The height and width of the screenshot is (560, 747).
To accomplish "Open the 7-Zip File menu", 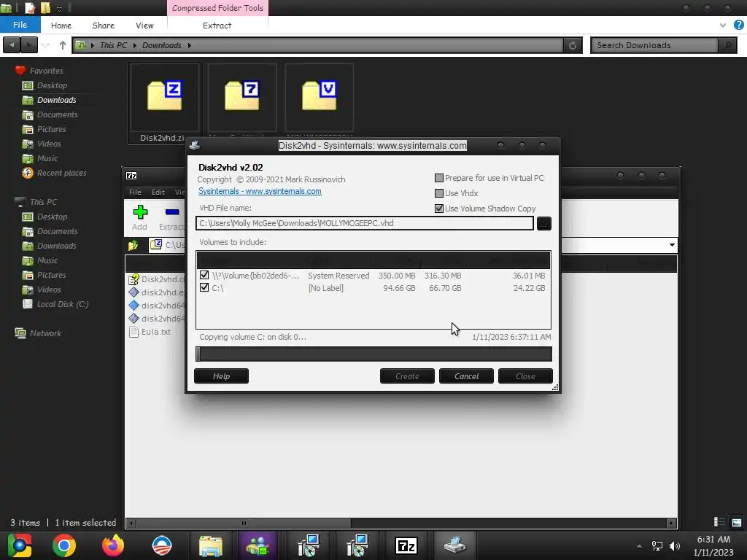I will pos(135,192).
